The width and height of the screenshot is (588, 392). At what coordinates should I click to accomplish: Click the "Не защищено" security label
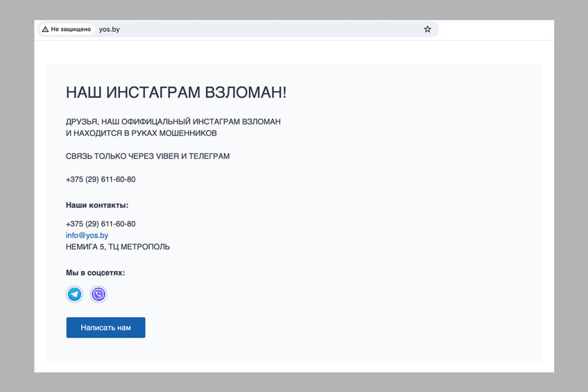point(71,29)
